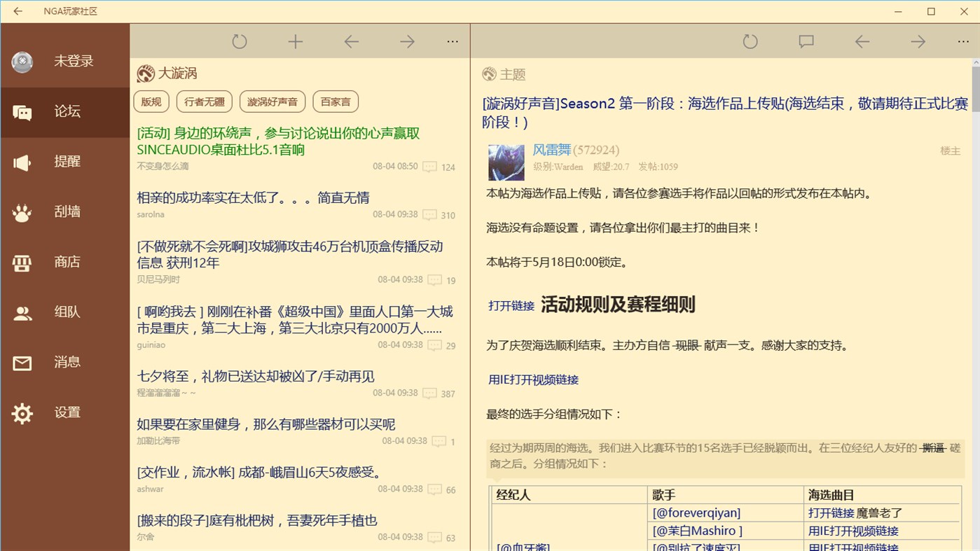
Task: Refresh the 大漩涡 topic list
Action: tap(239, 41)
